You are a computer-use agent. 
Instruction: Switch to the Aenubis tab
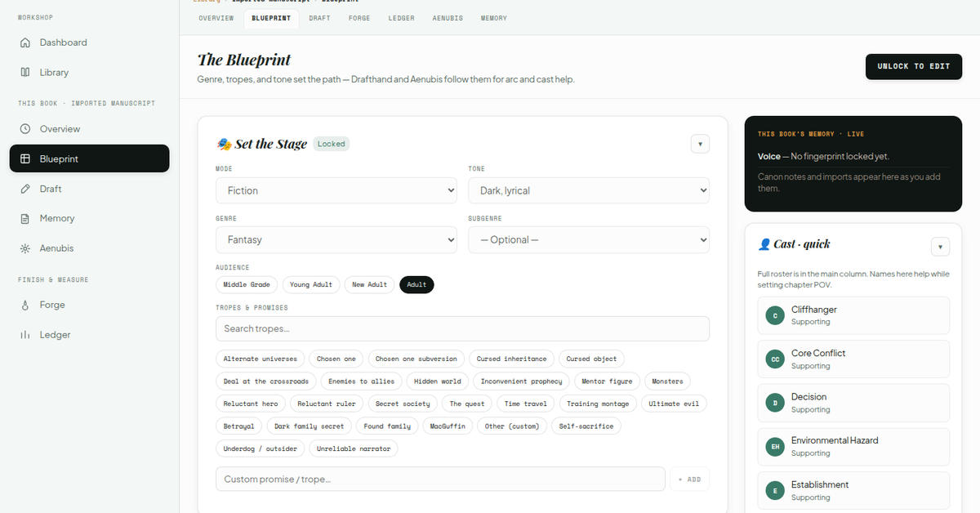448,18
